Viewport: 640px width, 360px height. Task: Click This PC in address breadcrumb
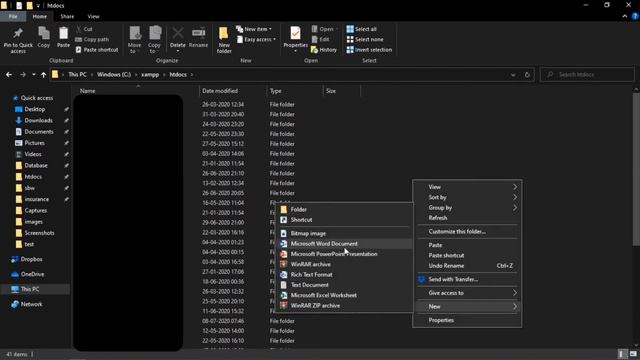[77, 75]
